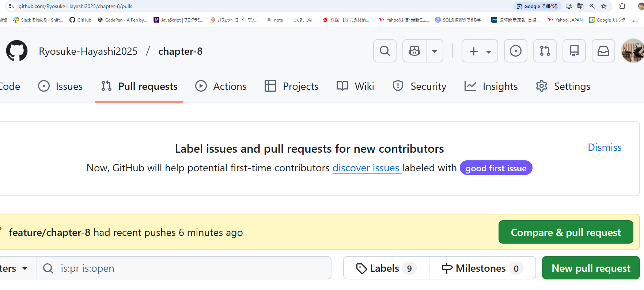Open the discover issues link
The width and height of the screenshot is (644, 290).
pyautogui.click(x=366, y=168)
